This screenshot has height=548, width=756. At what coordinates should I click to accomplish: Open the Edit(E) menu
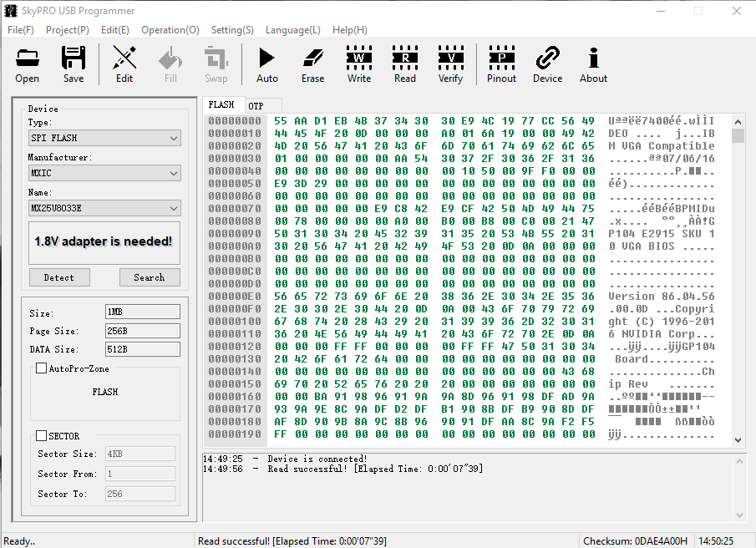point(114,30)
